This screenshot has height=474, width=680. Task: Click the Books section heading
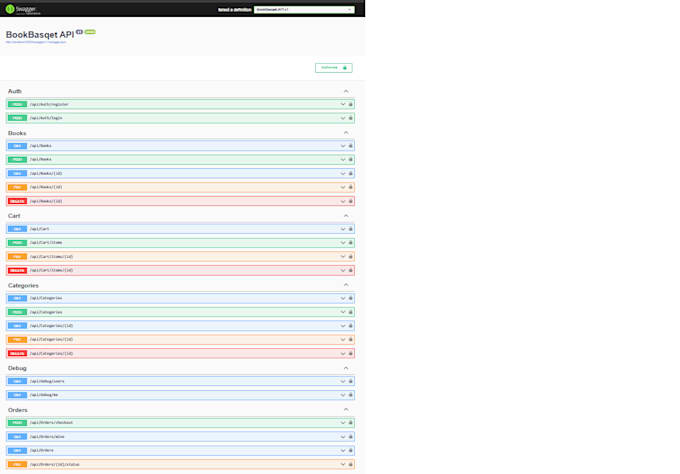[17, 133]
